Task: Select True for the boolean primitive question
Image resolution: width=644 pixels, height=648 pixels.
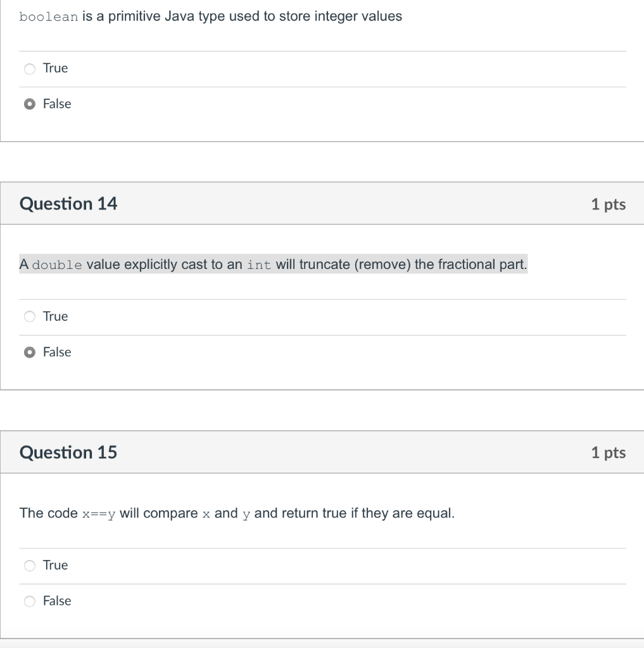Action: (30, 68)
